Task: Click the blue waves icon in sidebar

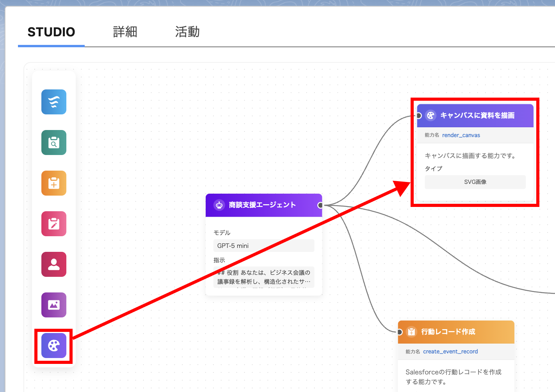Action: (x=54, y=102)
